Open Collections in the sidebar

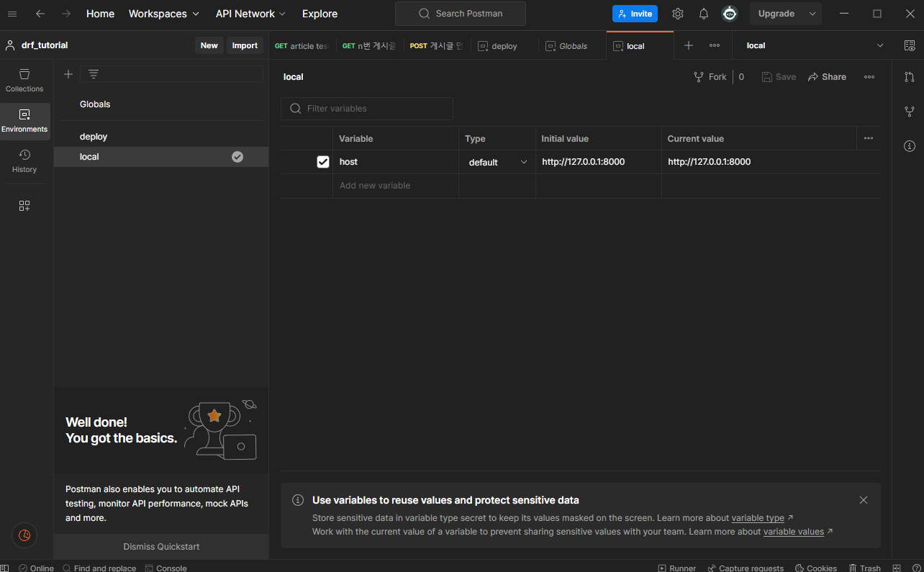(x=24, y=81)
